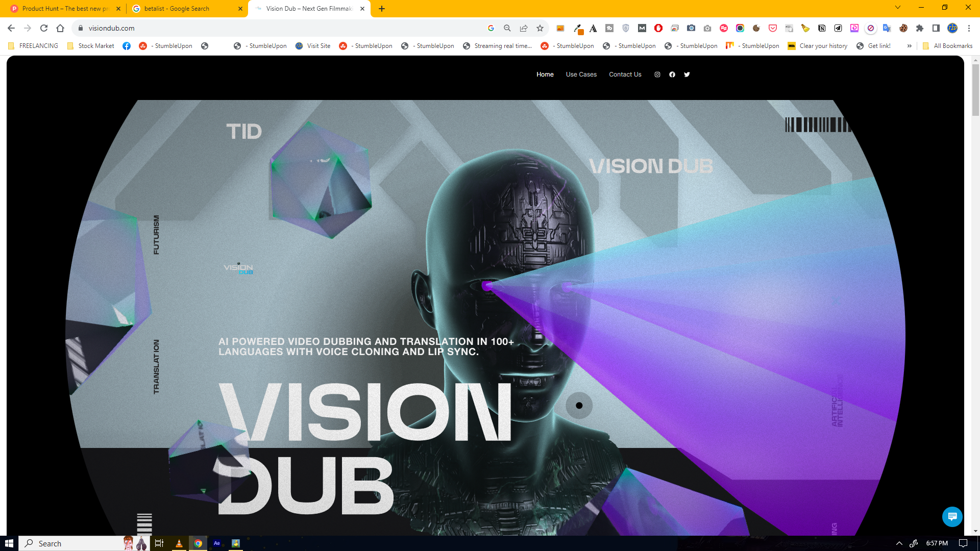Image resolution: width=980 pixels, height=551 pixels.
Task: Reload the visiondub.com page
Action: click(44, 28)
